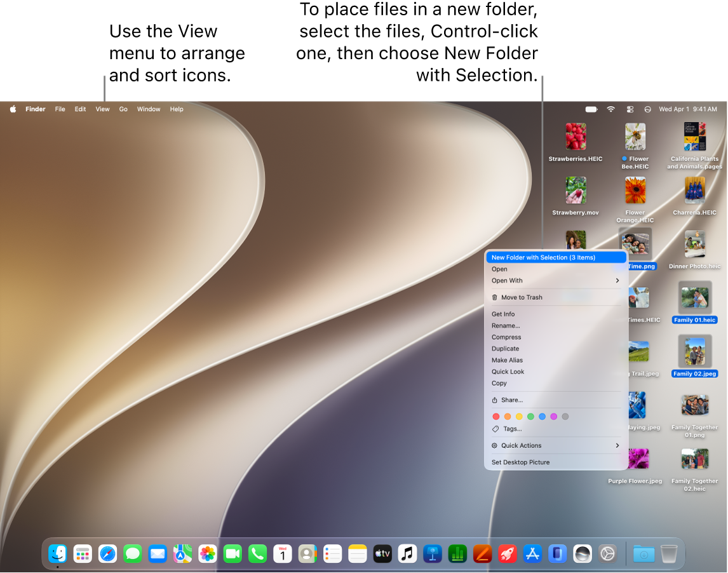Launch FaceTime from the Dock
Image resolution: width=728 pixels, height=573 pixels.
coord(233,553)
